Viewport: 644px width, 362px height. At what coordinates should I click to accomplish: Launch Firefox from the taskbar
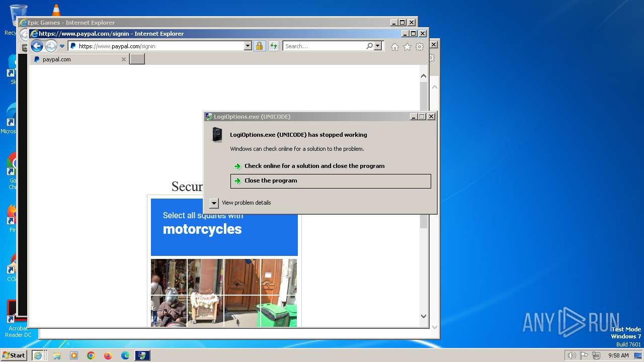coord(108,355)
